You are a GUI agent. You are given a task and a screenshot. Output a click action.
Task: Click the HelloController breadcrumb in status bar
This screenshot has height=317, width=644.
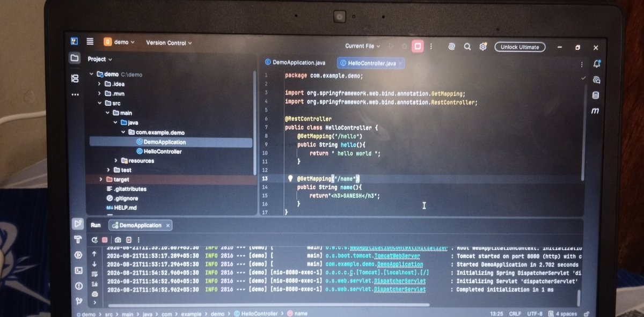click(255, 313)
